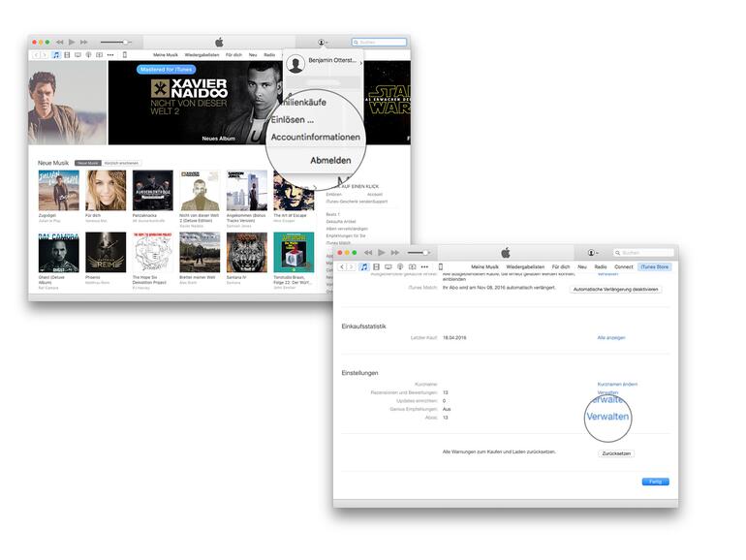Screen dimensions: 746x560
Task: Open Für dich tab in back window
Action: click(x=233, y=55)
